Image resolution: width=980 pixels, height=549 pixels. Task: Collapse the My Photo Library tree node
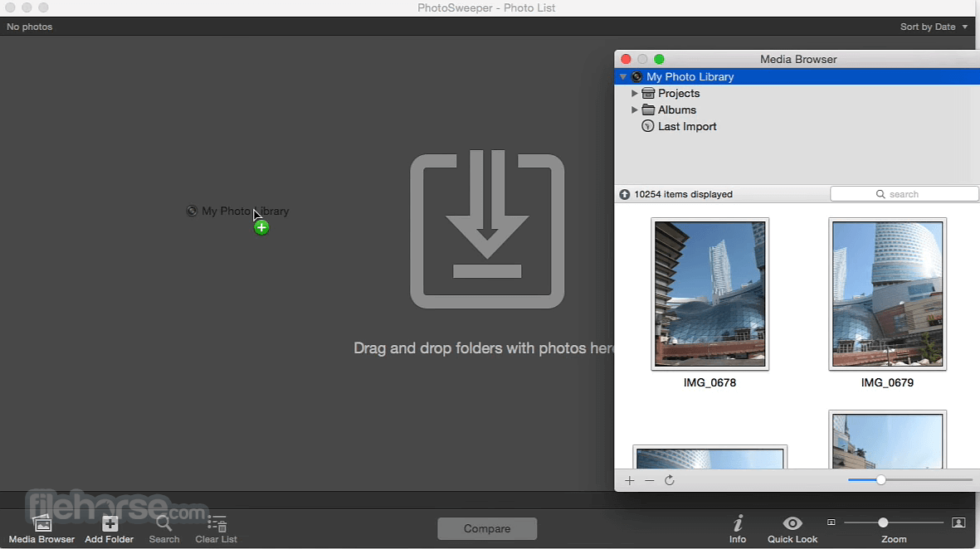(623, 77)
